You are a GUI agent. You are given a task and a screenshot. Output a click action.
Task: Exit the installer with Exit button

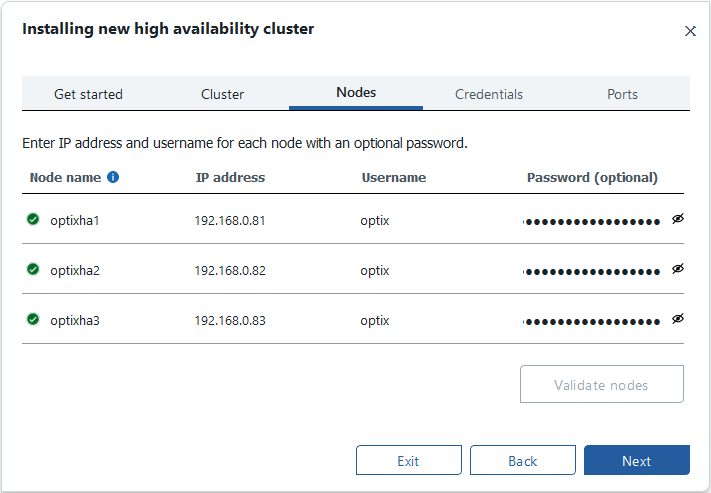click(x=409, y=460)
